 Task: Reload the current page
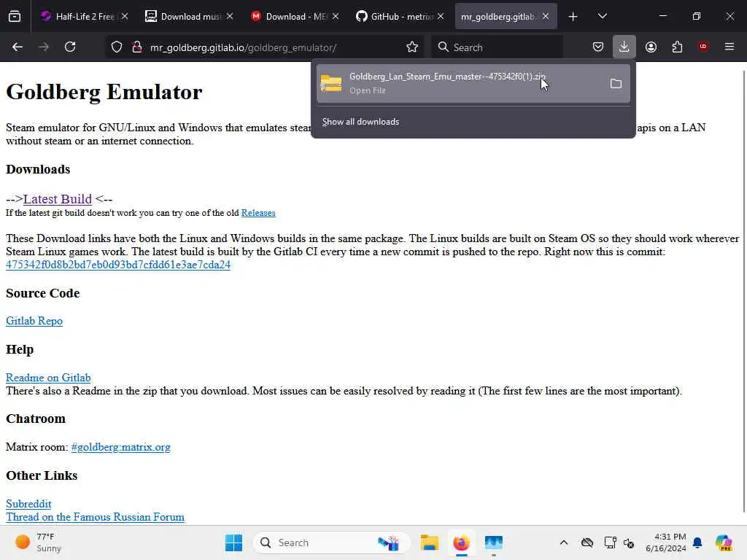[70, 47]
